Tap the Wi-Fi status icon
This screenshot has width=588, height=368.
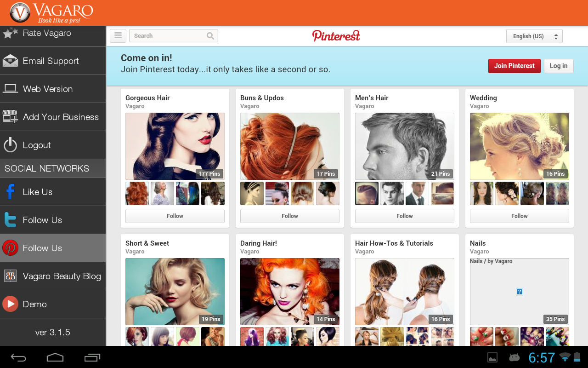pyautogui.click(x=565, y=357)
